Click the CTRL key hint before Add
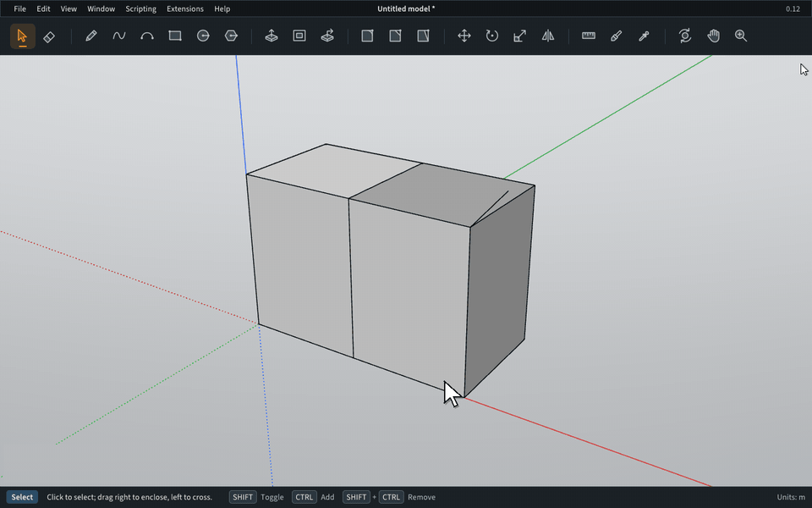Viewport: 812px width, 508px height. (x=304, y=497)
